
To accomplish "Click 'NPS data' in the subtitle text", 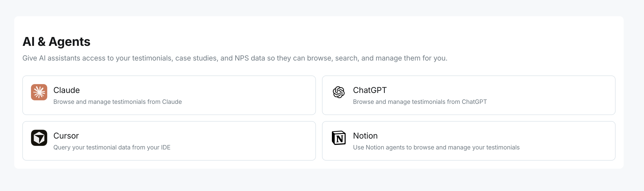I will coord(250,58).
